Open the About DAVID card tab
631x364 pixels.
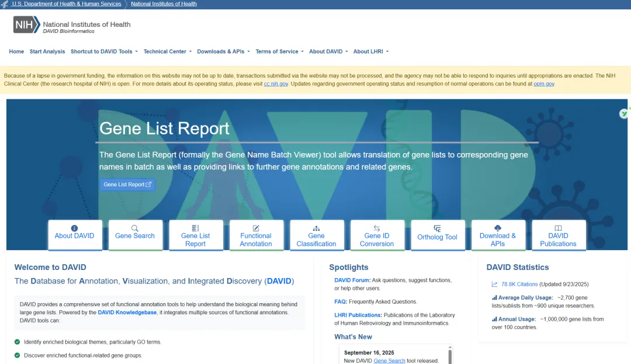click(x=75, y=235)
